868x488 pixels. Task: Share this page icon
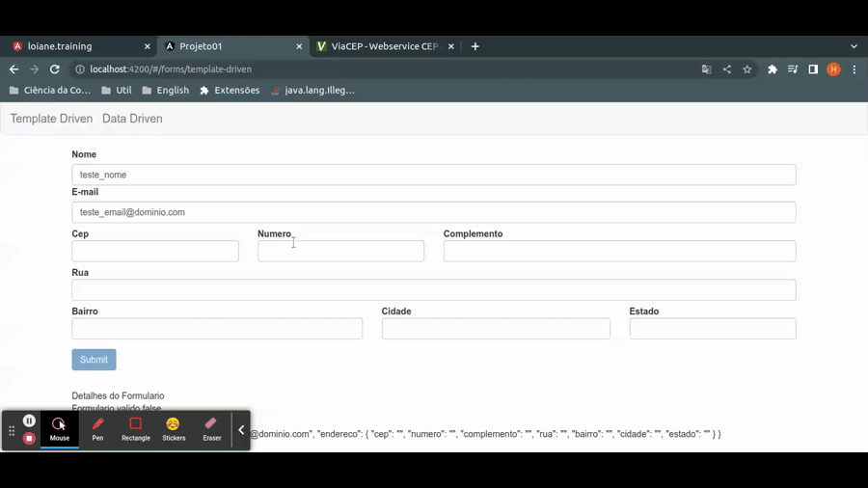(727, 69)
